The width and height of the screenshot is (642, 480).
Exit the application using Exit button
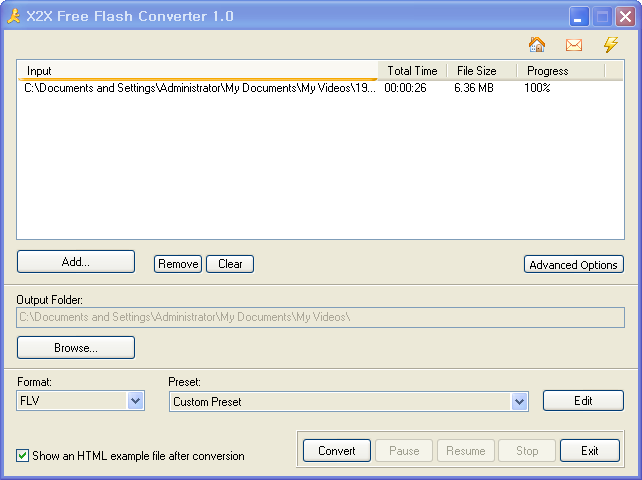point(590,451)
